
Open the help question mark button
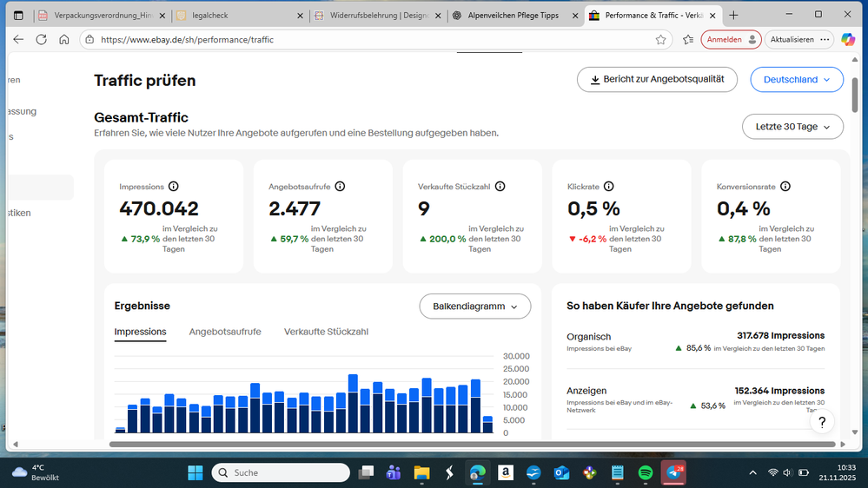coord(821,422)
